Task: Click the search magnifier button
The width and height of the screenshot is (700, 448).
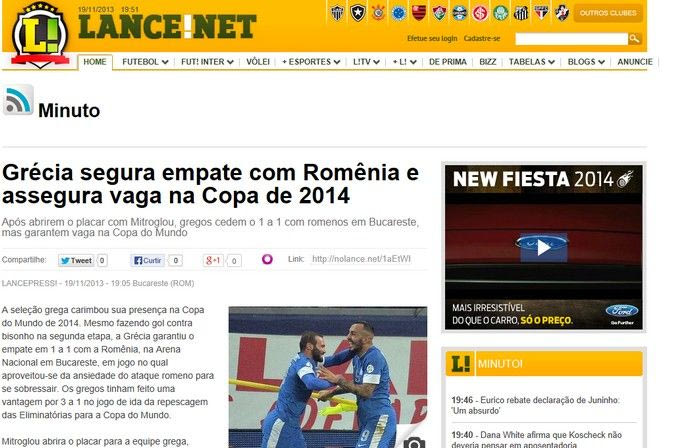Action: [634, 39]
